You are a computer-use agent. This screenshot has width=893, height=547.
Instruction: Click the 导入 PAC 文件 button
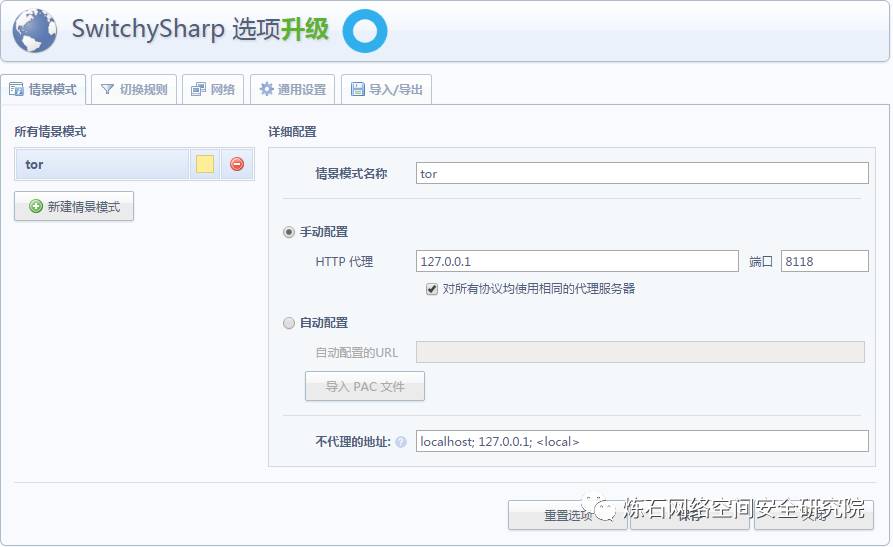[365, 386]
